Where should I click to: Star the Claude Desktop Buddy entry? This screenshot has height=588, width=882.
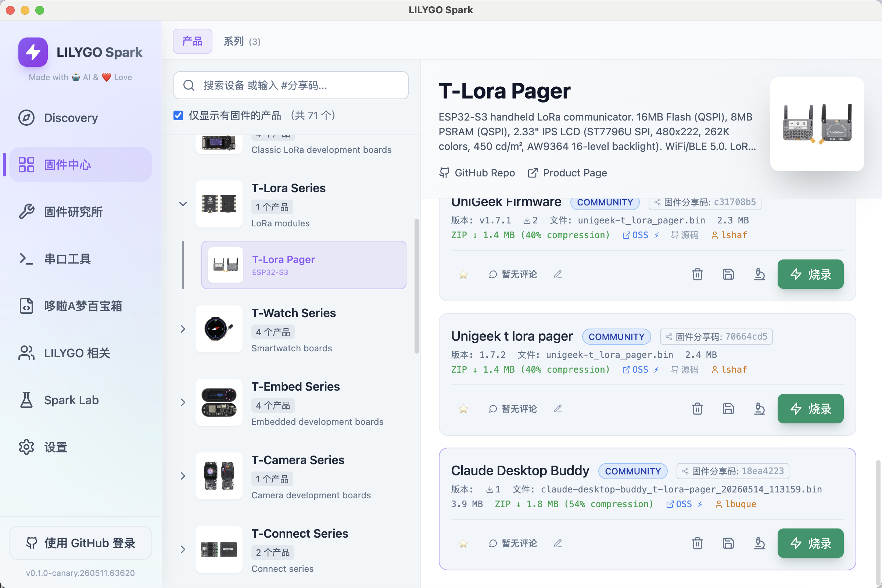click(x=463, y=544)
